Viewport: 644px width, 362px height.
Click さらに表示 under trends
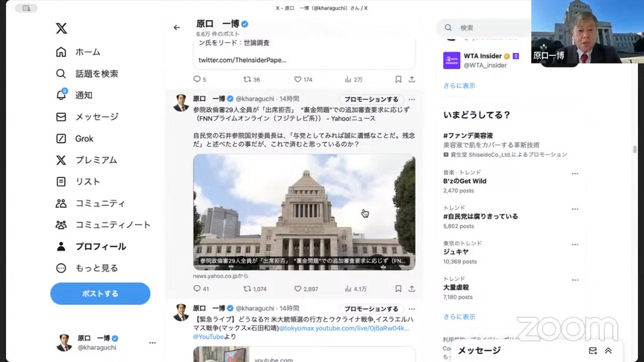(459, 317)
